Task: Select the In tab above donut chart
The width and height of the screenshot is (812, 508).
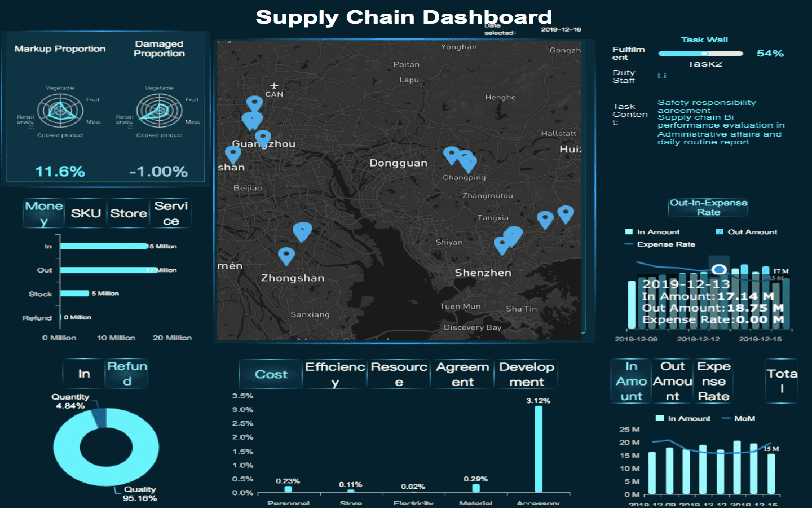Action: point(84,374)
